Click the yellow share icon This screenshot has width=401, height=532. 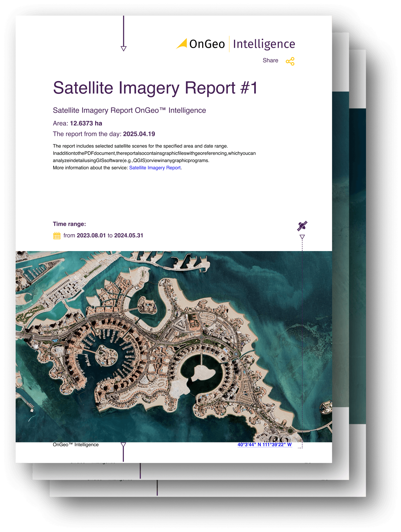(290, 61)
